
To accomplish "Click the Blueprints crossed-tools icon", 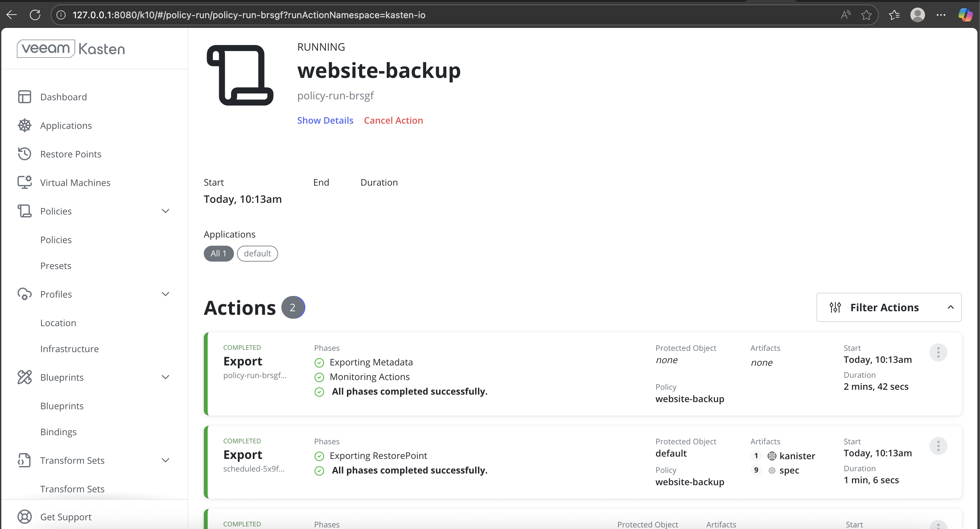I will coord(24,377).
